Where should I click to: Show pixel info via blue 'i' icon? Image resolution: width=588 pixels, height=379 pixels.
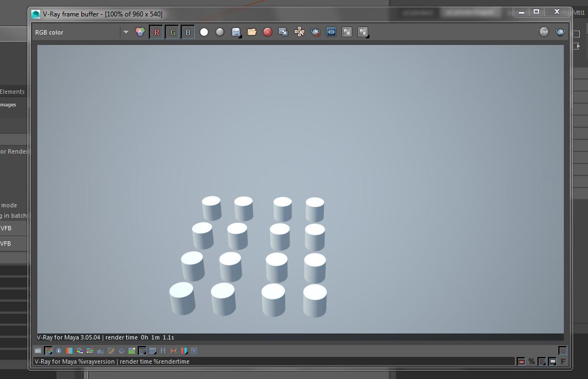[x=59, y=351]
